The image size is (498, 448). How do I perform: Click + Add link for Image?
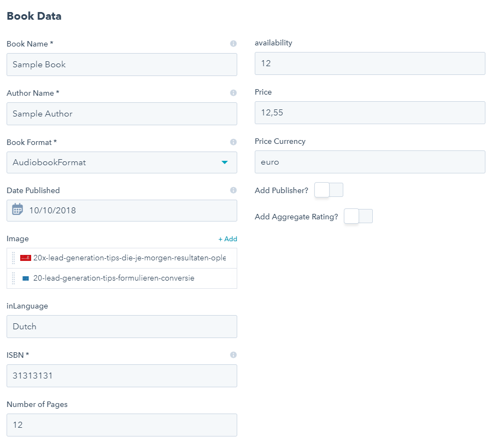pos(228,239)
